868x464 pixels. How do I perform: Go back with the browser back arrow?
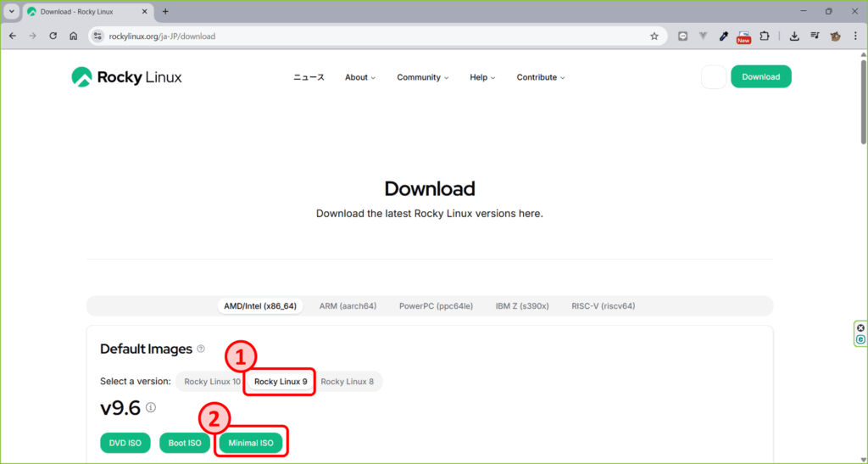tap(13, 36)
